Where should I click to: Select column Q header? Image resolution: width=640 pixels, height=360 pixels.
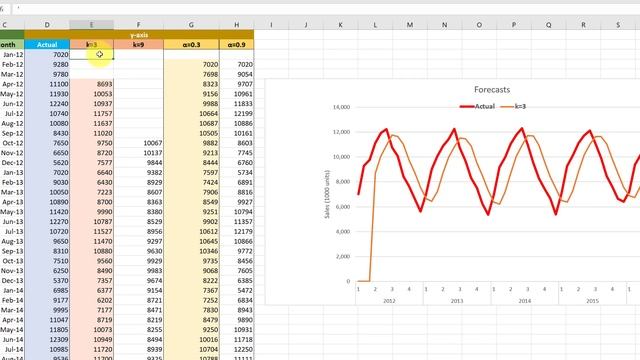(549, 25)
